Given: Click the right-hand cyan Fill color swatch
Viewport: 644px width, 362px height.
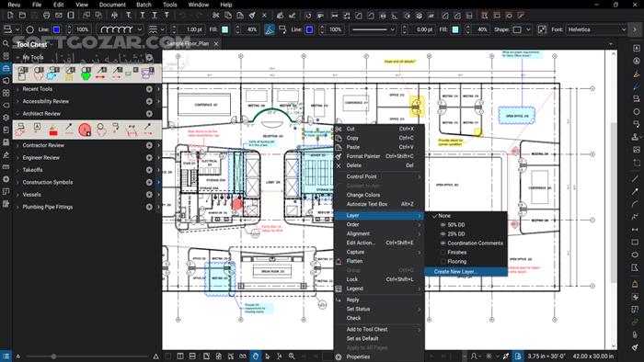Looking at the screenshot, I should [x=455, y=29].
